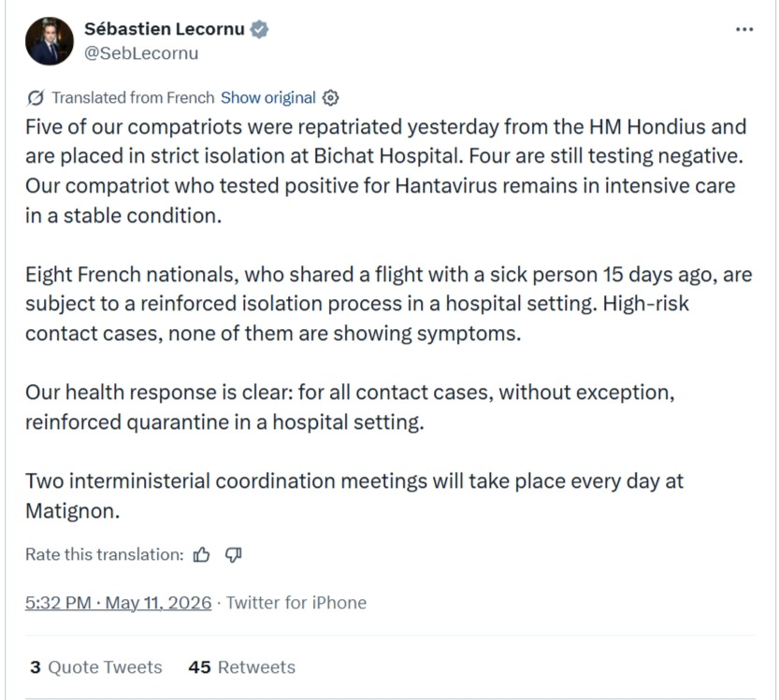Screen dimensions: 779x700
Task: View the 3 Quote Tweets
Action: tap(96, 667)
